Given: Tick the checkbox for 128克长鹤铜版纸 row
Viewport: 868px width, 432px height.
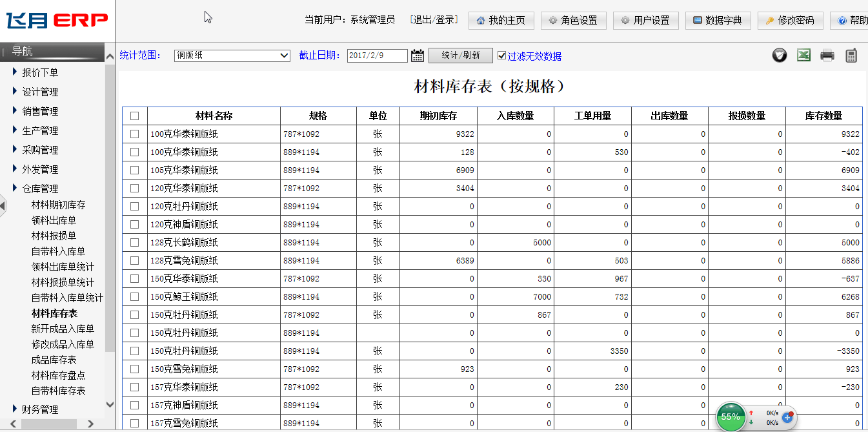Looking at the screenshot, I should point(134,243).
